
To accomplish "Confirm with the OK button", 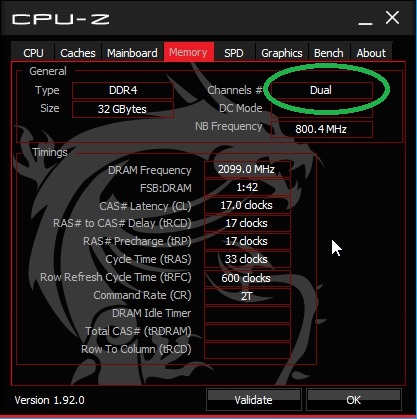I will 353,399.
